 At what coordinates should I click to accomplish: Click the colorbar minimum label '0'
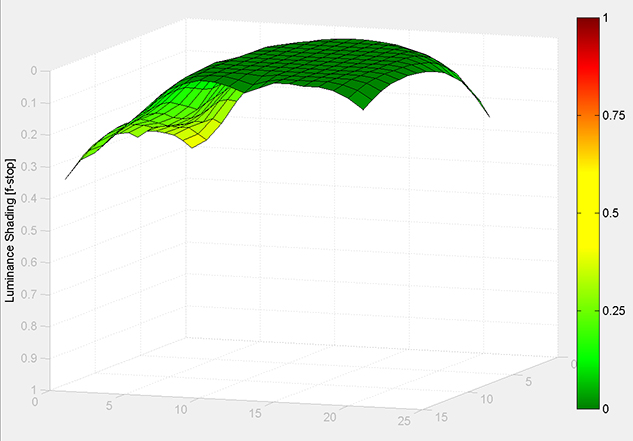point(605,409)
